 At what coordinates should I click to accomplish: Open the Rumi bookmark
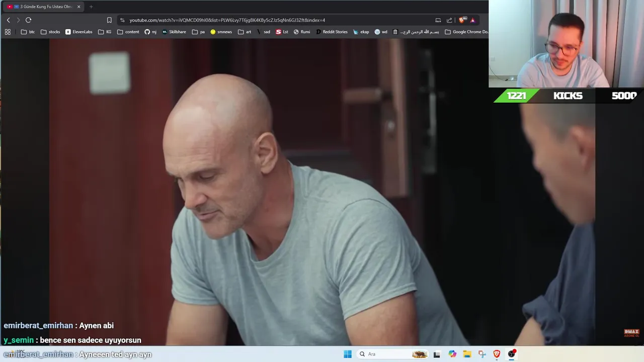[x=302, y=32]
